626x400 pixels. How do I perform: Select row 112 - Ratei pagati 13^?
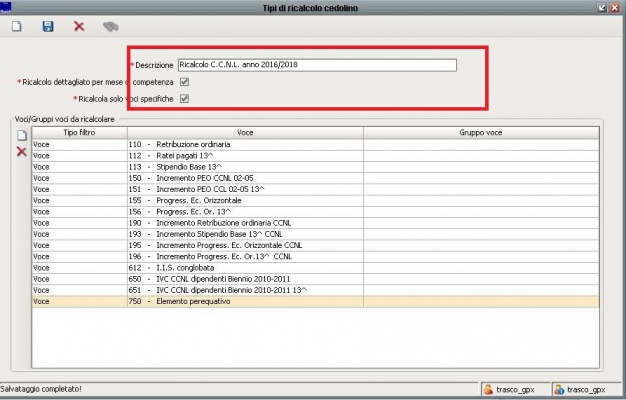tap(315, 156)
